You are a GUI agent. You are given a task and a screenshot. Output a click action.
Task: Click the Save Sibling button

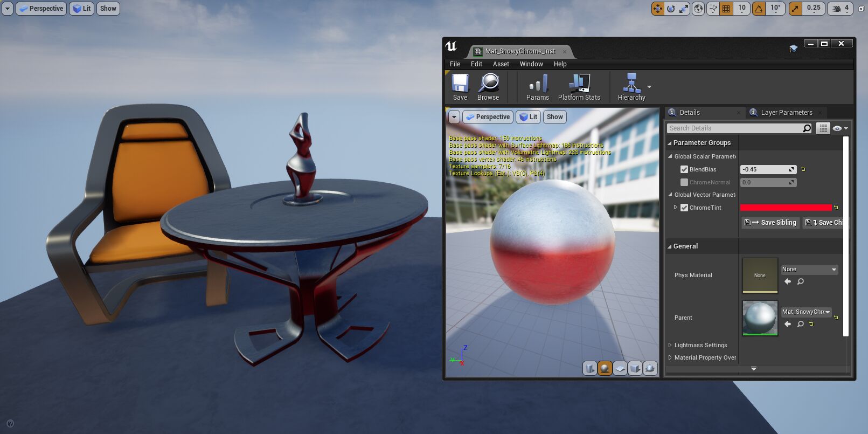pos(770,222)
